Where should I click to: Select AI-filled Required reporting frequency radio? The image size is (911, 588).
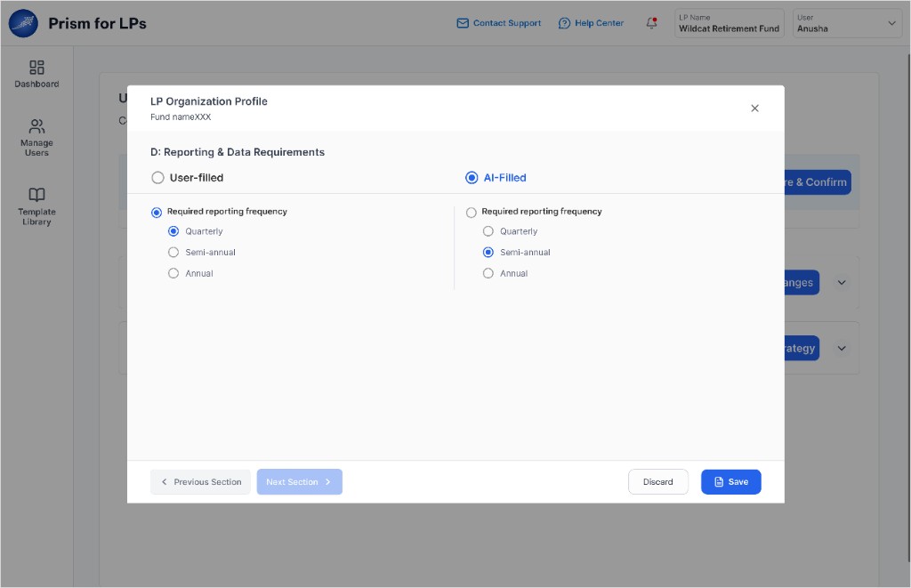coord(472,212)
